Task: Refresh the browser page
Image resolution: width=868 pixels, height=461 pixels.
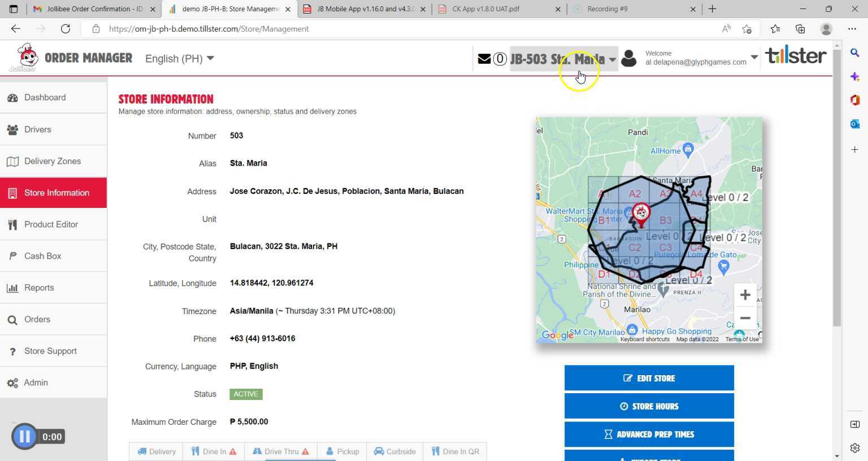Action: pyautogui.click(x=66, y=29)
